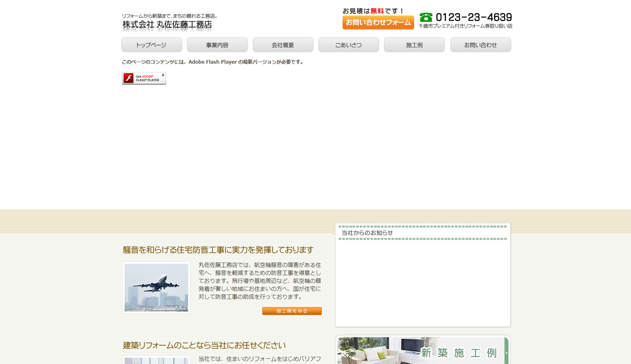Open the 株式会社 丸佐佐藤工務店 logo link
The height and width of the screenshot is (364, 631).
[x=167, y=25]
